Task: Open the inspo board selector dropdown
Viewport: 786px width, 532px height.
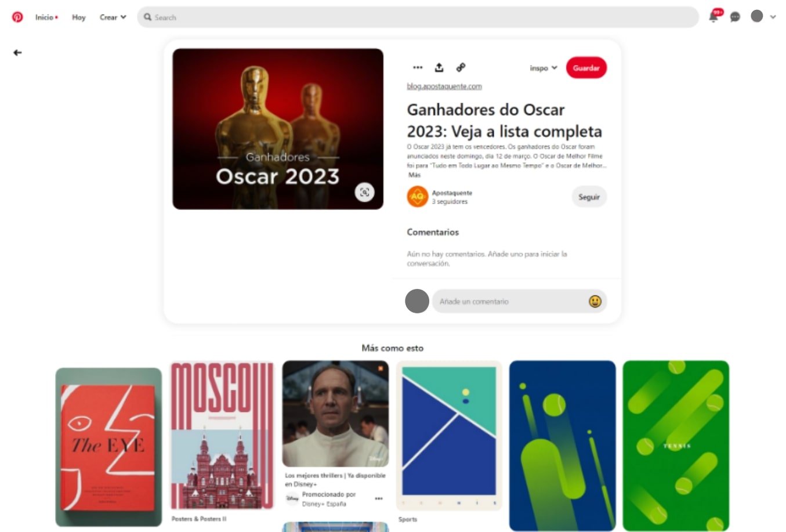Action: click(x=544, y=68)
